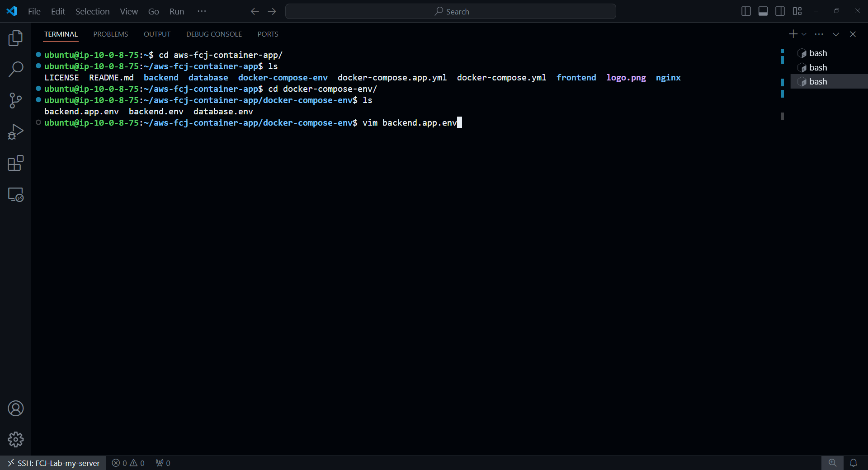Click the command decoration dot beside vim command

coord(38,122)
